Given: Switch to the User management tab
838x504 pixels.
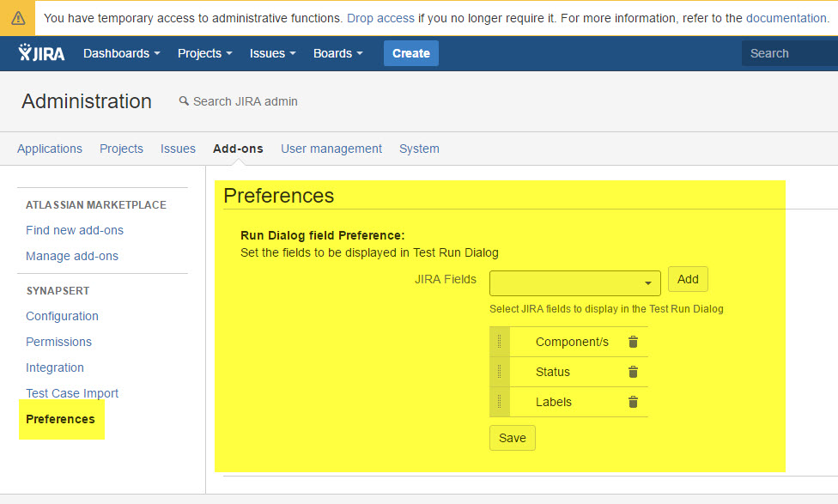Looking at the screenshot, I should [331, 149].
